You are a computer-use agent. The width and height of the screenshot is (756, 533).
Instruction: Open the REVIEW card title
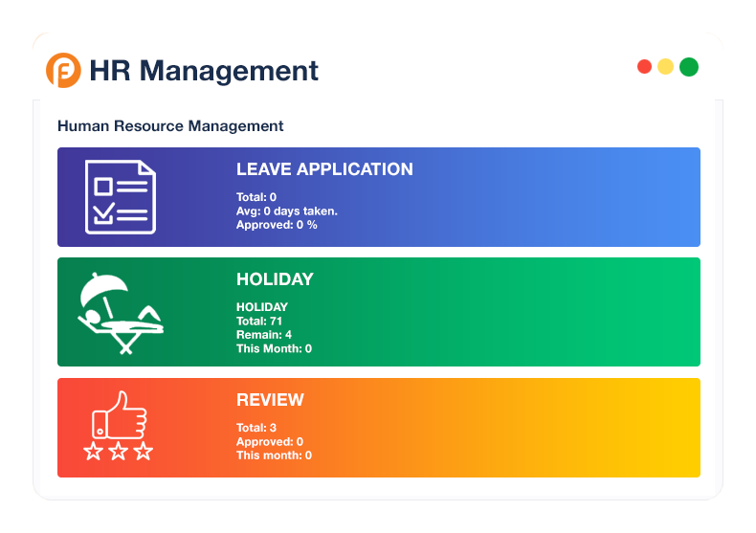coord(270,399)
